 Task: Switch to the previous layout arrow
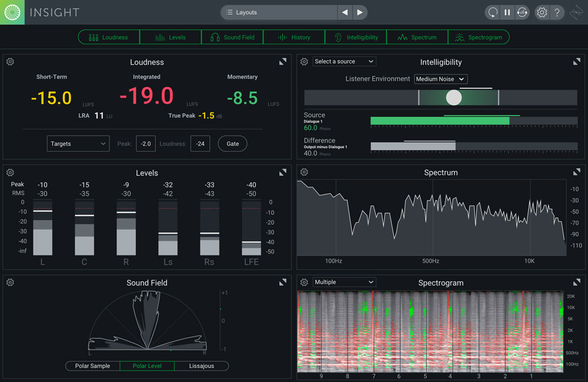click(345, 12)
